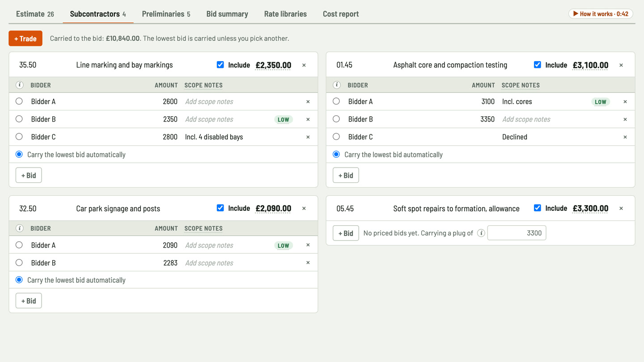The width and height of the screenshot is (644, 362).
Task: Open info icon in Car park signage header
Action: tap(20, 228)
